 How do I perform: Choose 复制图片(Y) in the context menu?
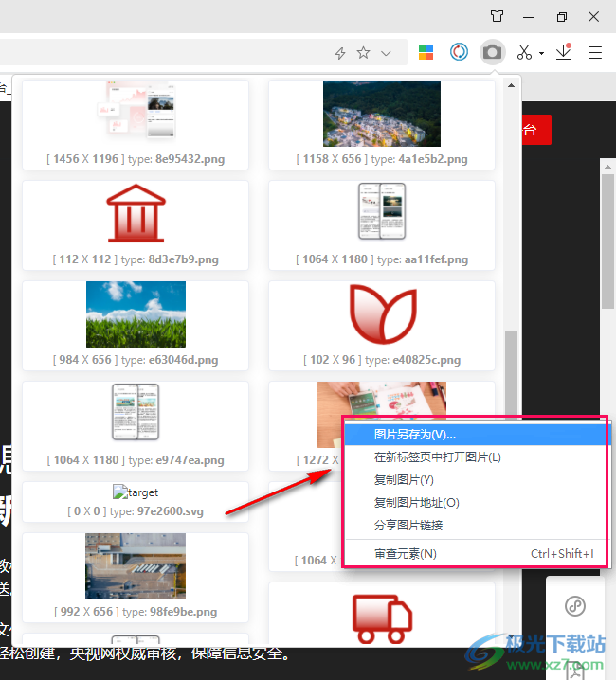pyautogui.click(x=476, y=479)
